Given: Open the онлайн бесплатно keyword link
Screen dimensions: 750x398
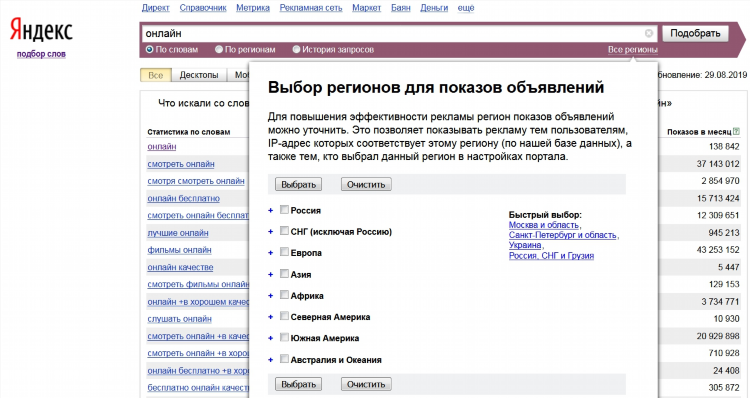Looking at the screenshot, I should pyautogui.click(x=183, y=199).
